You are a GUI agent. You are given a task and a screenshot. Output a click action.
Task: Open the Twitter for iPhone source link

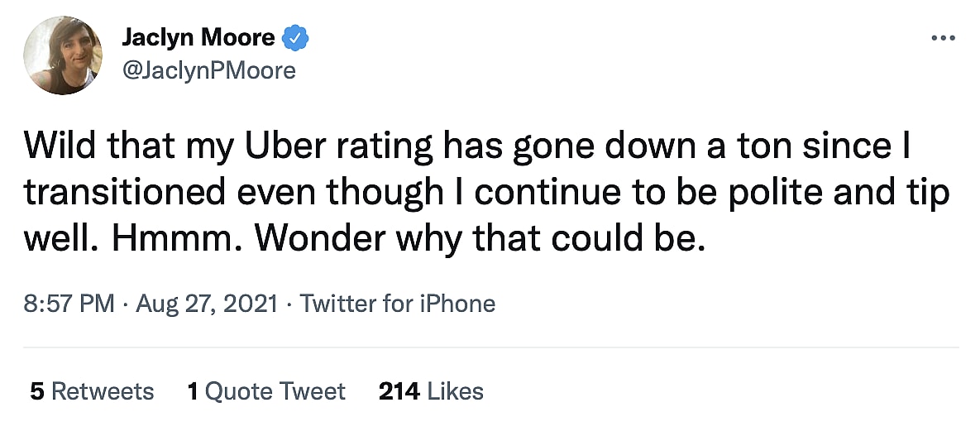(398, 304)
